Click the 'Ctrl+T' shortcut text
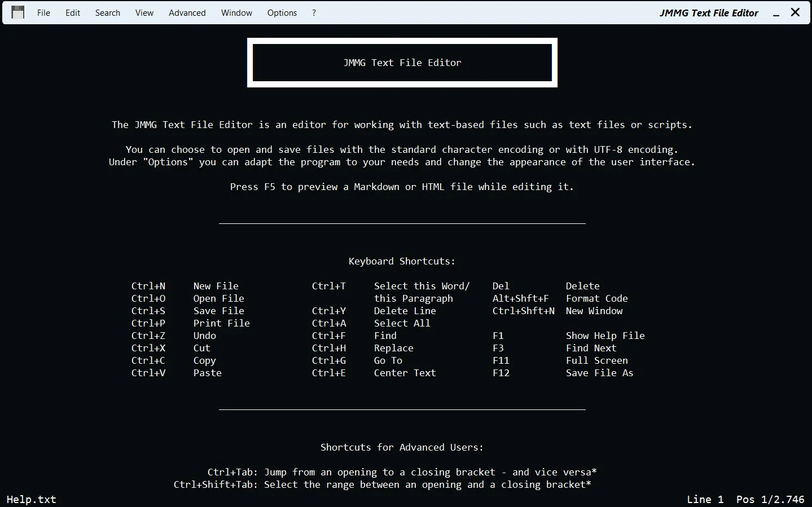This screenshot has width=812, height=507. (329, 286)
